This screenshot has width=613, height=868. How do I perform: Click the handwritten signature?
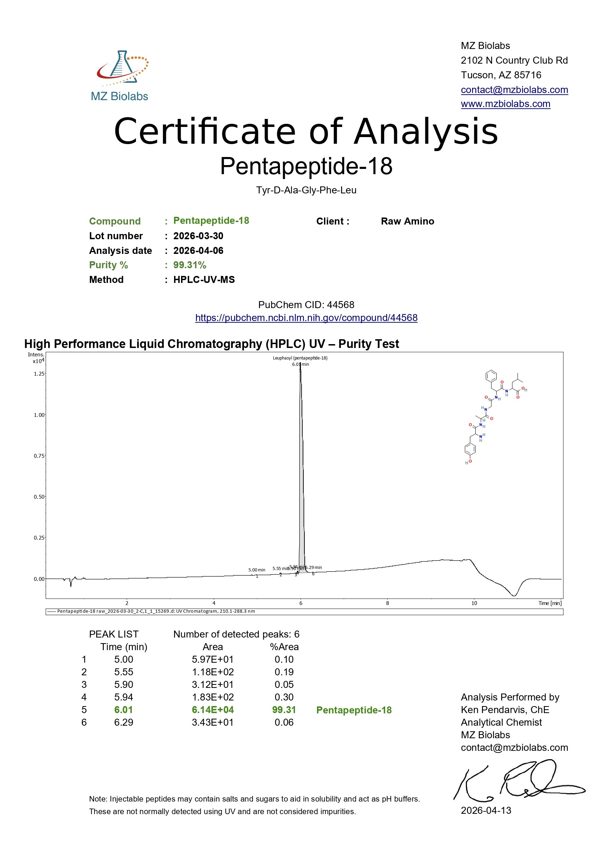click(x=519, y=781)
